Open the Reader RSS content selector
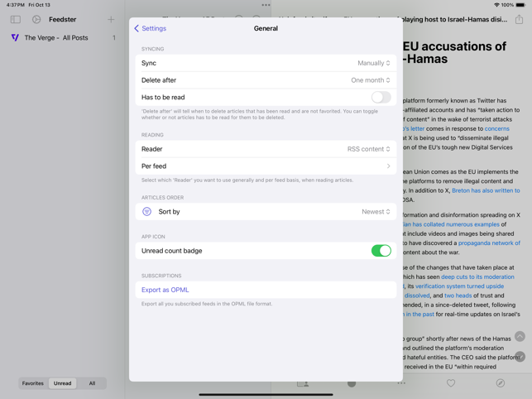Image resolution: width=532 pixels, height=399 pixels. [368, 149]
